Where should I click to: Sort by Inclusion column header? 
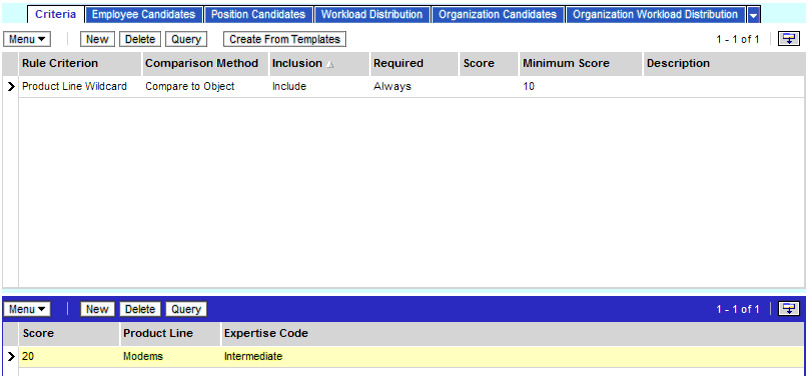tap(319, 63)
